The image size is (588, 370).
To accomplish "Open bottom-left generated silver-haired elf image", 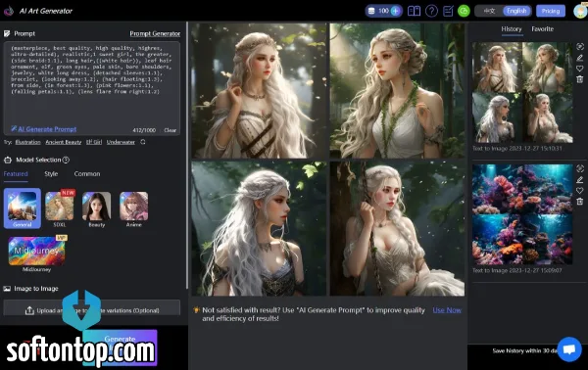I will tap(259, 229).
